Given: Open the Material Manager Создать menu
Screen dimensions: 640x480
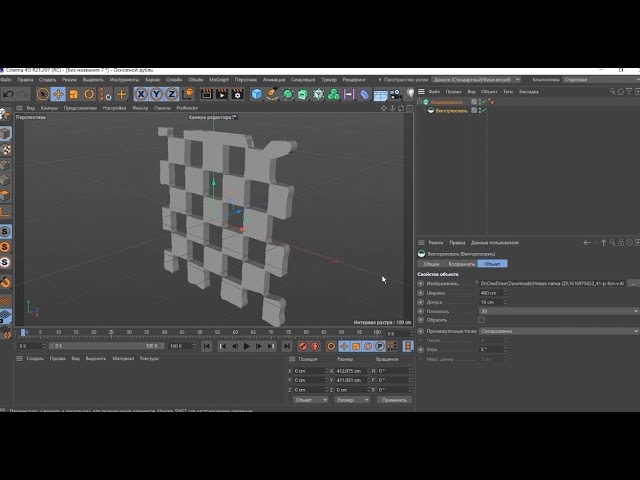Looking at the screenshot, I should (x=35, y=359).
